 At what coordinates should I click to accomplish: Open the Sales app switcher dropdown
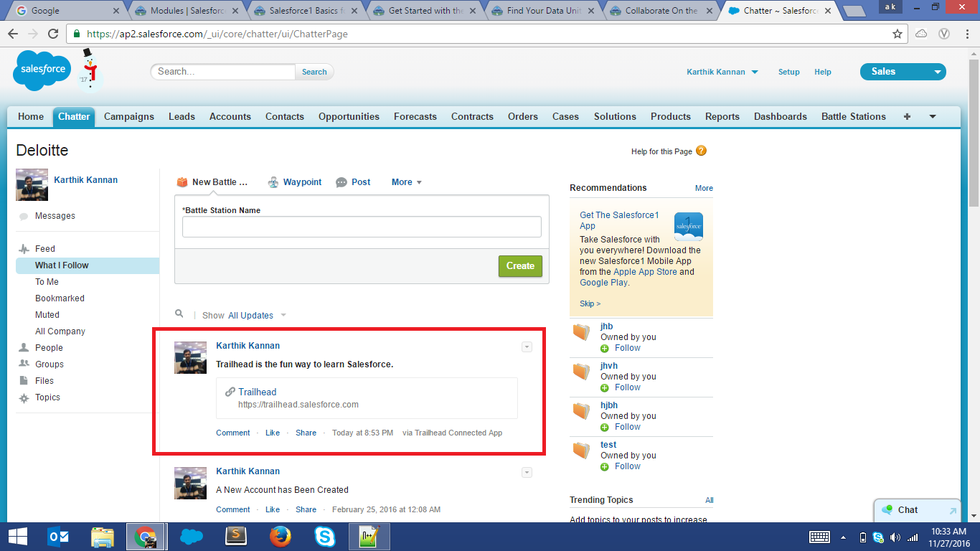[903, 72]
